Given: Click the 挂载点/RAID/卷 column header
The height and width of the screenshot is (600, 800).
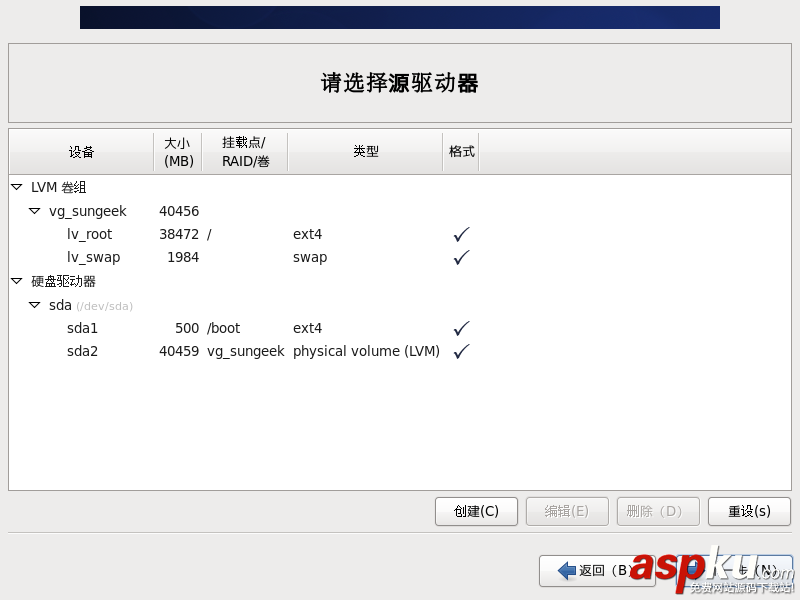Looking at the screenshot, I should click(246, 151).
